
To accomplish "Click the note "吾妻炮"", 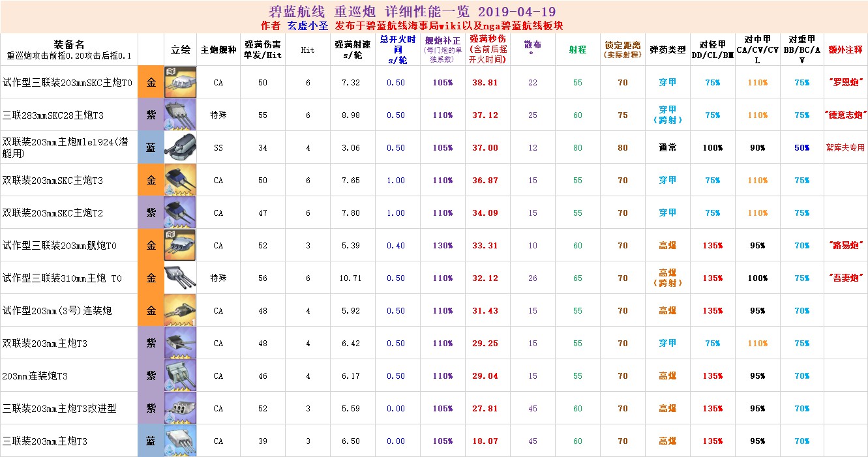I will [x=846, y=278].
